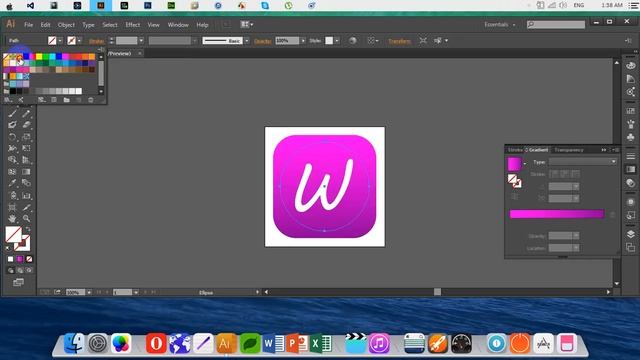640x360 pixels.
Task: Click the Delete Swatch trash icon
Action: click(x=91, y=100)
